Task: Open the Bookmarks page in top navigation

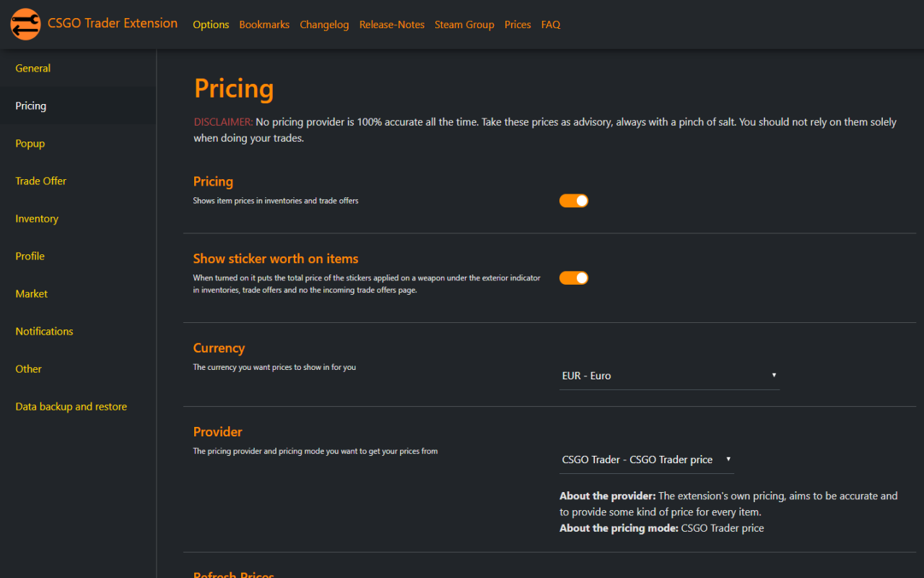Action: [264, 25]
